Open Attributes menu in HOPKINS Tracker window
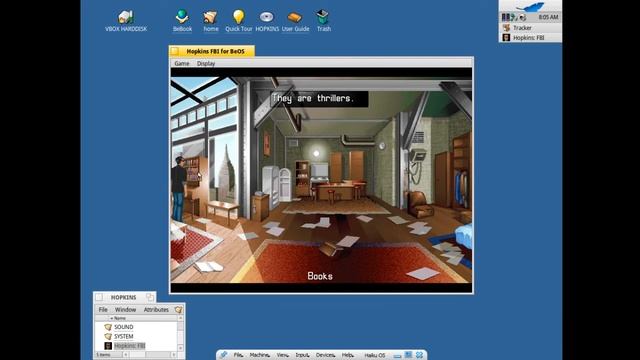The height and width of the screenshot is (360, 640). coord(156,310)
